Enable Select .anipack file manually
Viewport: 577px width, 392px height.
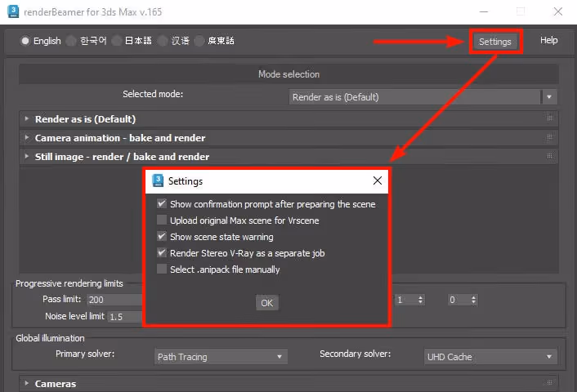coord(162,269)
